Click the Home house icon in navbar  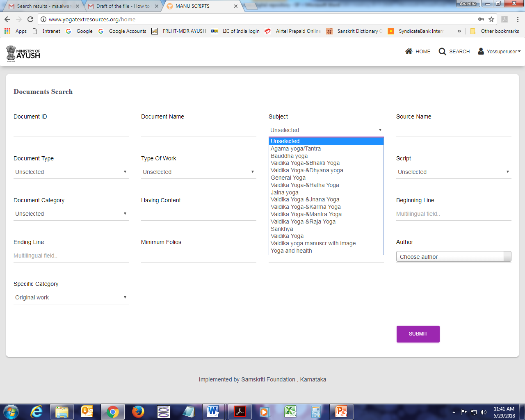pos(409,51)
